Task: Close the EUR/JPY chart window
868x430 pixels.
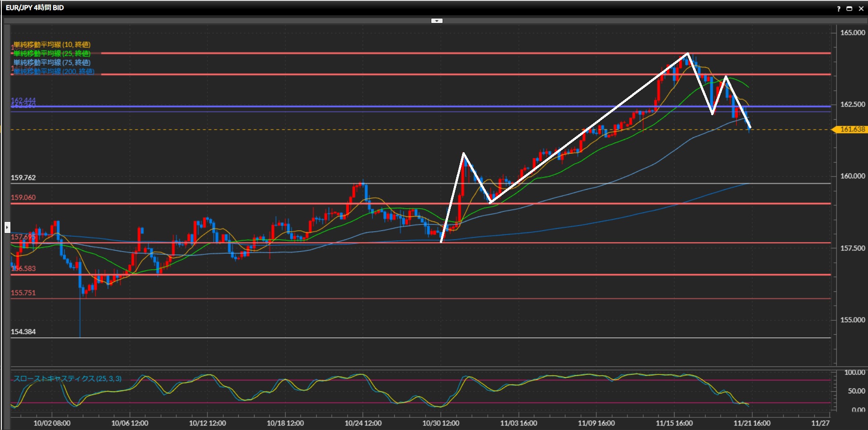Action: point(861,9)
